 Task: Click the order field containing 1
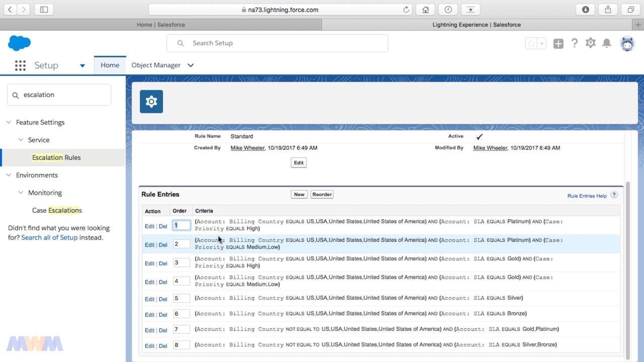click(181, 225)
